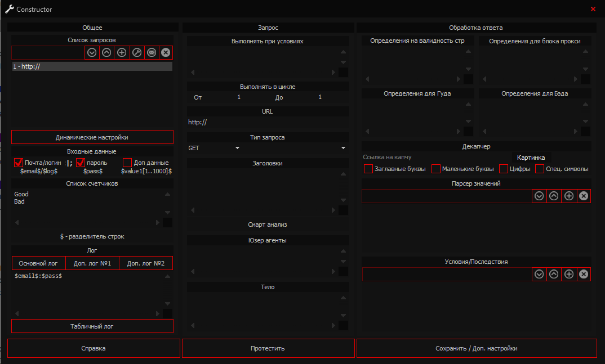Click the Парсер значений input field
The height and width of the screenshot is (364, 605).
click(447, 196)
